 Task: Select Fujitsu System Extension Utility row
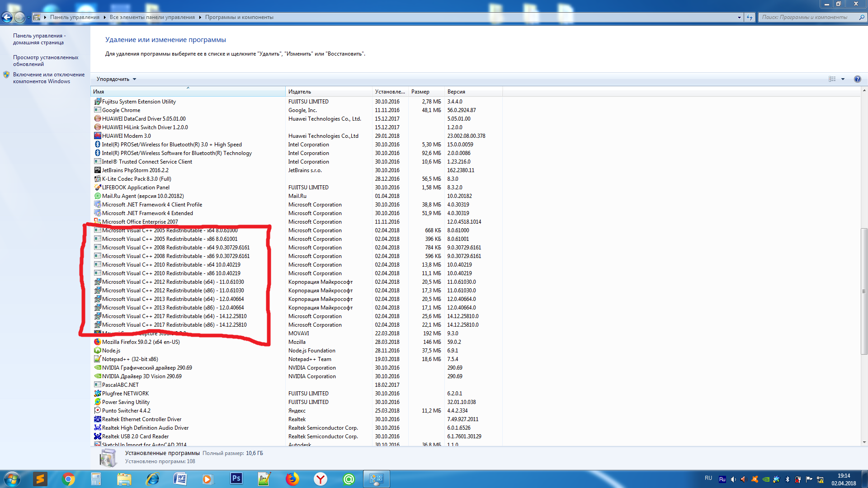[297, 102]
